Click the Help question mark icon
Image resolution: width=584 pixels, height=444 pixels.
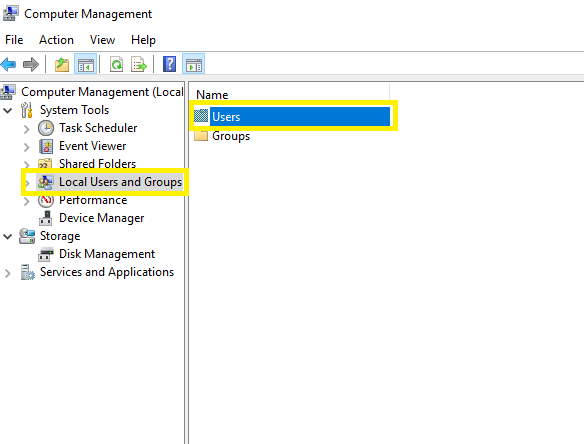(169, 64)
